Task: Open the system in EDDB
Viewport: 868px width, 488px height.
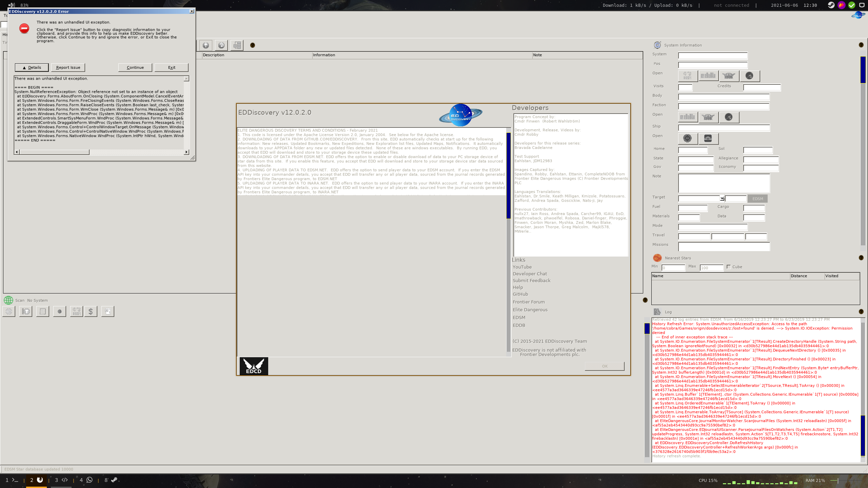Action: coord(709,76)
